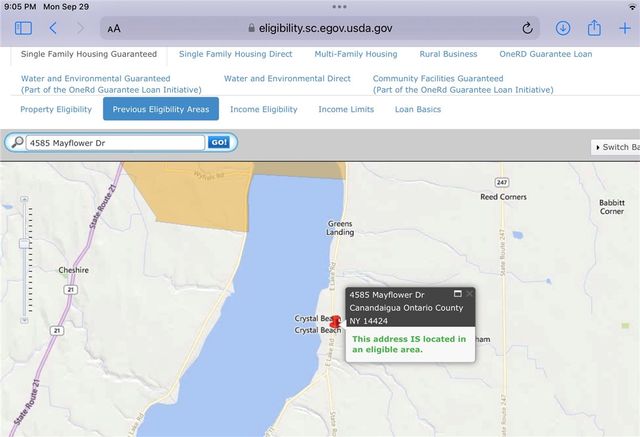
Task: Click the red map pin marker
Action: pyautogui.click(x=336, y=323)
